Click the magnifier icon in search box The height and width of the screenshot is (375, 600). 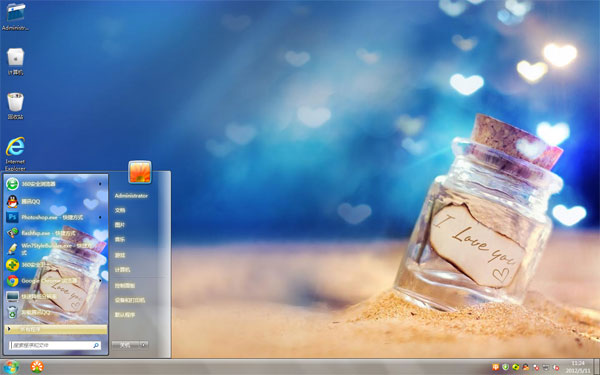coord(96,345)
